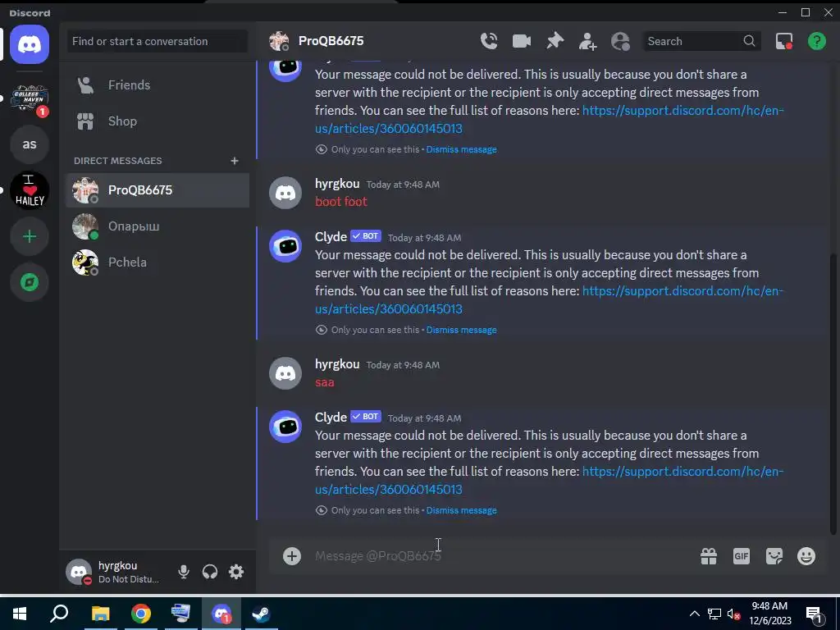Screen dimensions: 840x630
Task: Open File Explorer from taskbar
Action: click(100, 614)
